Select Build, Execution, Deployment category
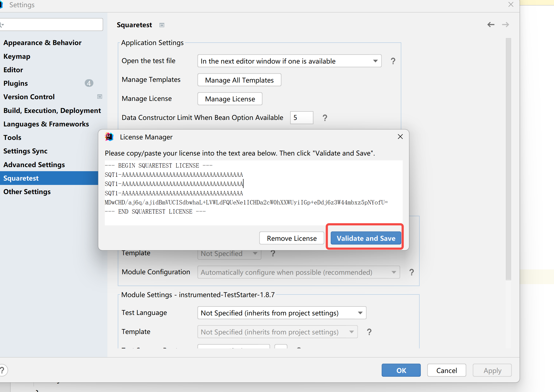554x392 pixels. click(52, 111)
